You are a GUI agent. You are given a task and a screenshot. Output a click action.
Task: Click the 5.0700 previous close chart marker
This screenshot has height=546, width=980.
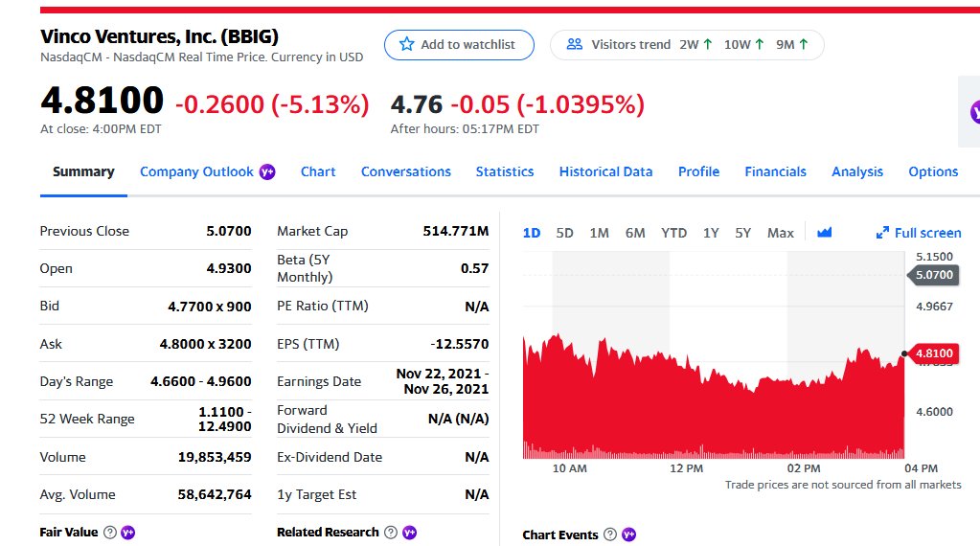pos(933,275)
